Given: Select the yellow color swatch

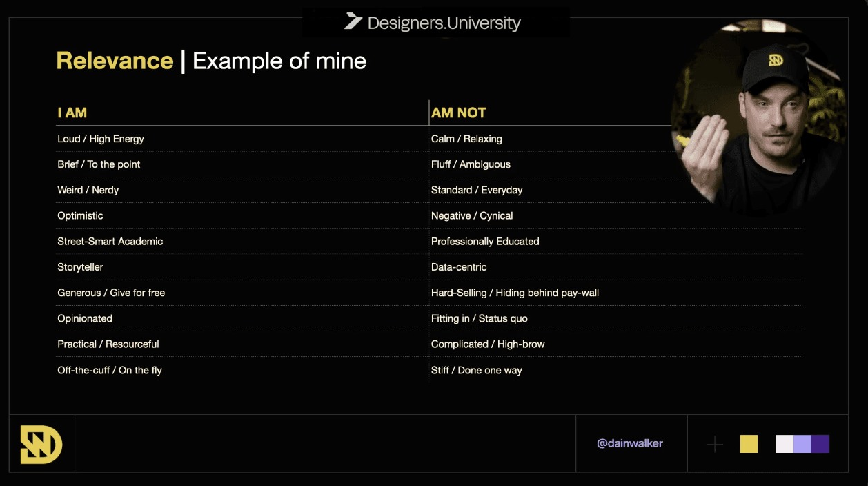Looking at the screenshot, I should 749,444.
